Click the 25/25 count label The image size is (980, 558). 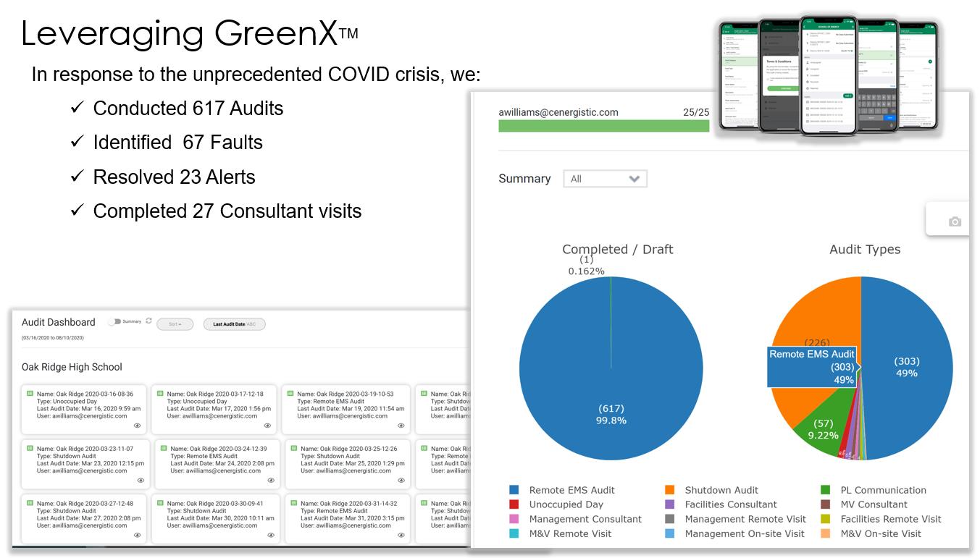696,112
